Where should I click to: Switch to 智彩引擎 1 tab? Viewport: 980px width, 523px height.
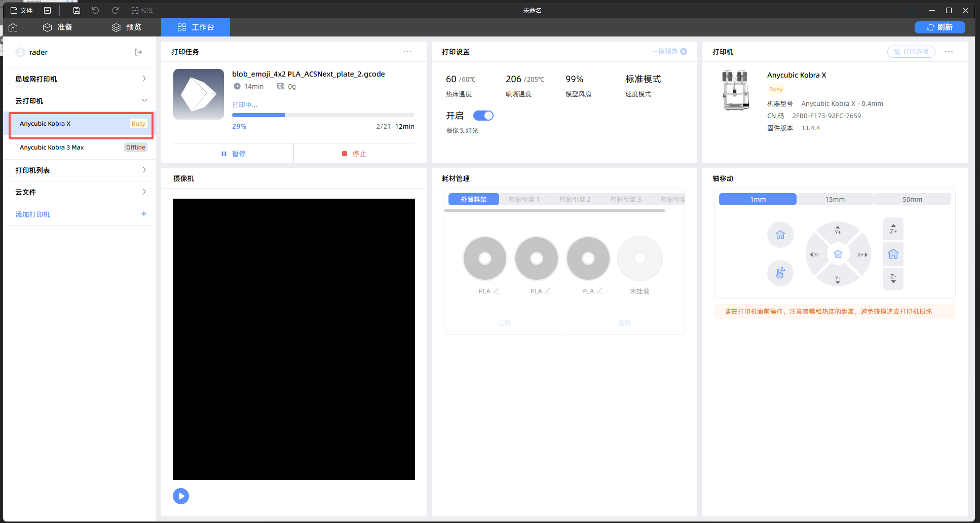(x=524, y=200)
